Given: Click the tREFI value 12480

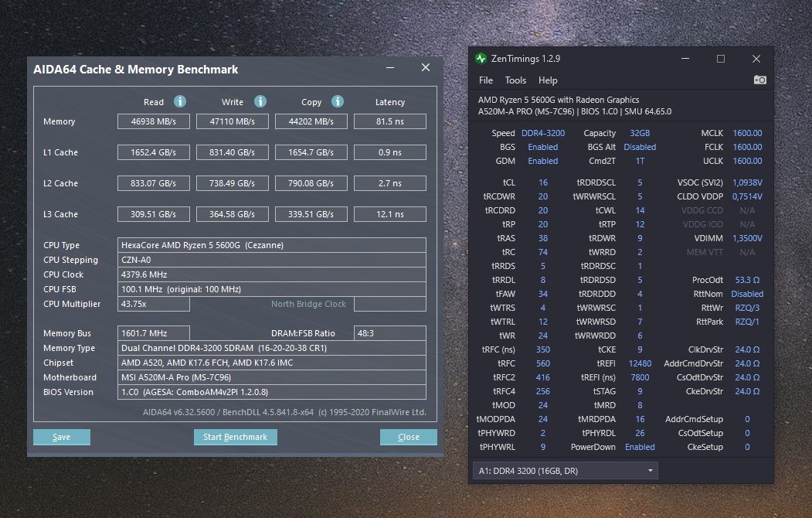Looking at the screenshot, I should (x=640, y=363).
